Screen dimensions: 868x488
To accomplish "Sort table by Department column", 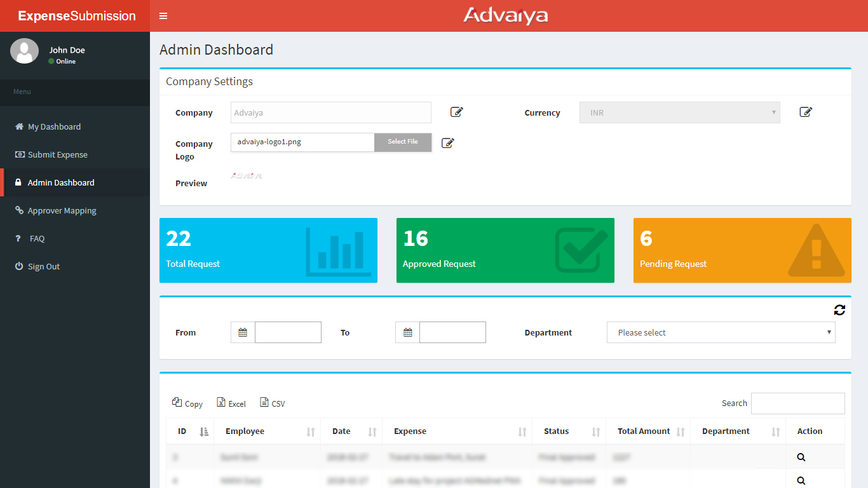I will (x=738, y=431).
